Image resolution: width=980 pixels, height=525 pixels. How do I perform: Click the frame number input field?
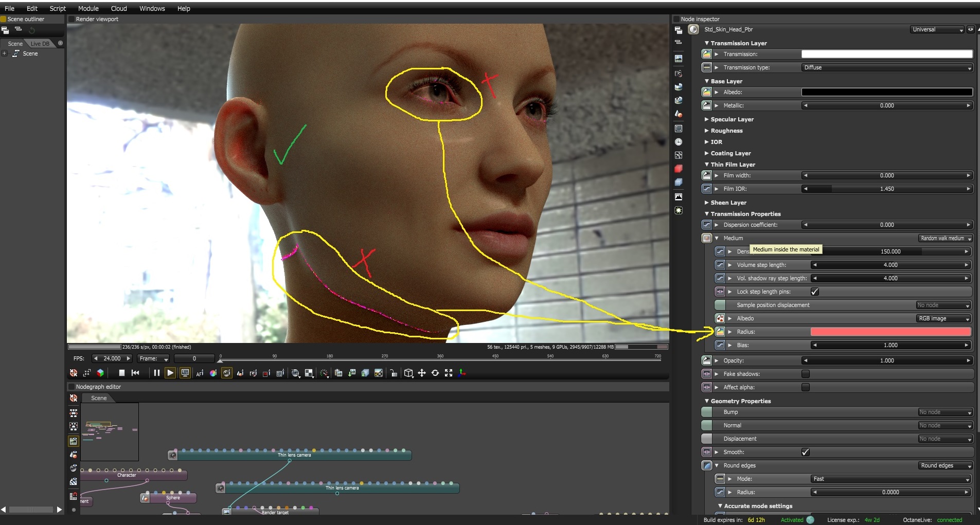tap(194, 358)
